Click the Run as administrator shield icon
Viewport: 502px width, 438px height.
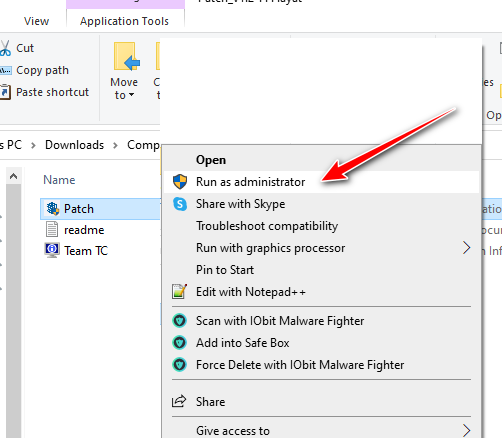pos(180,182)
